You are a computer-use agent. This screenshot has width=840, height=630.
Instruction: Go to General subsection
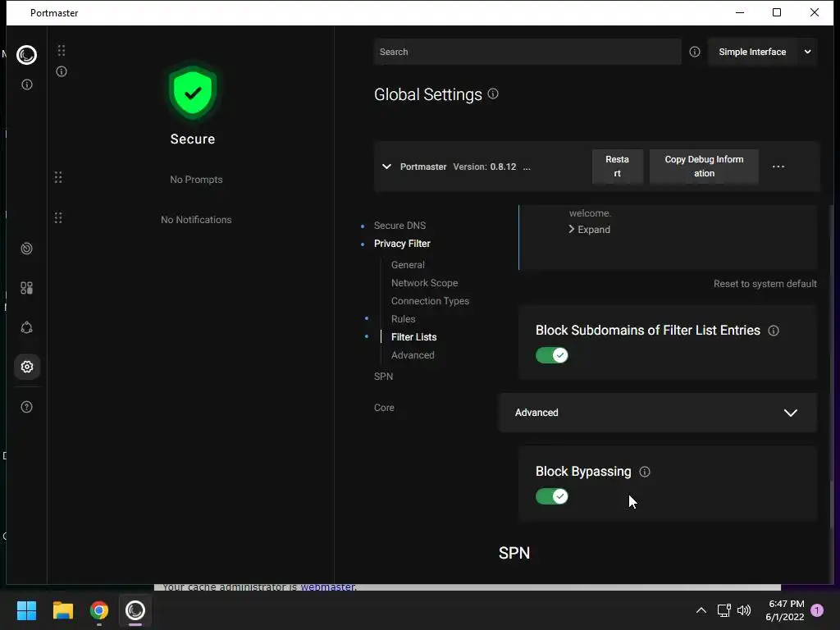pos(408,265)
